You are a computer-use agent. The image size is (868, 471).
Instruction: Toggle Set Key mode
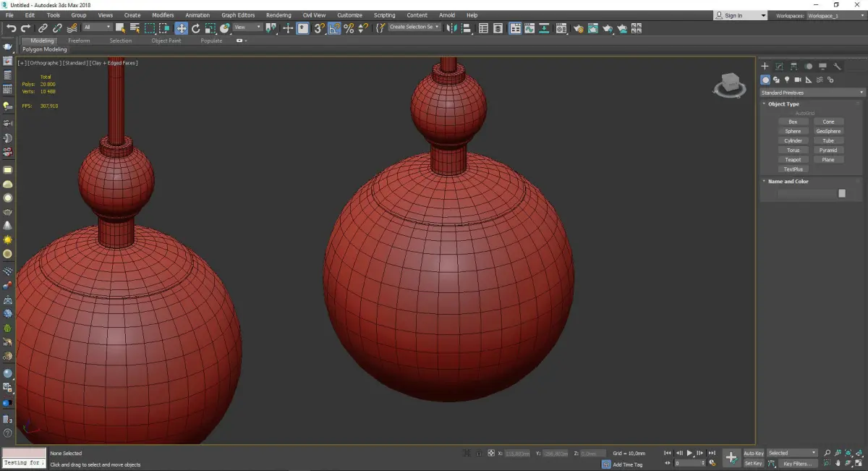pyautogui.click(x=753, y=463)
